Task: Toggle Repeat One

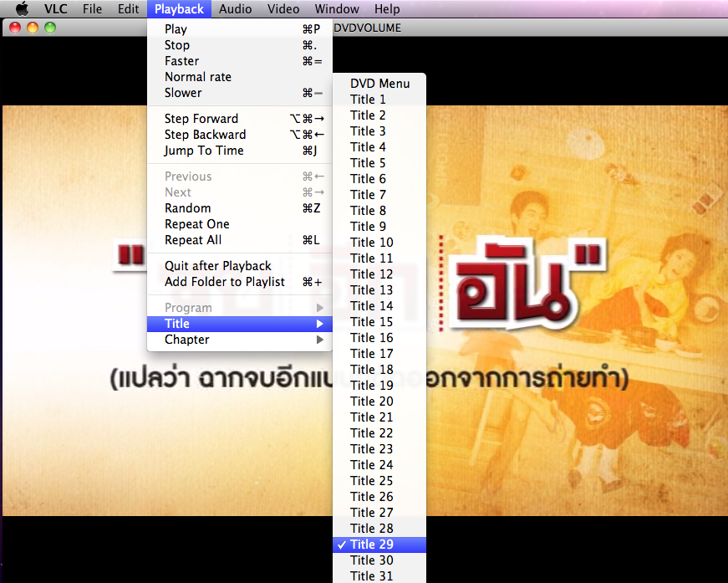Action: pyautogui.click(x=240, y=224)
